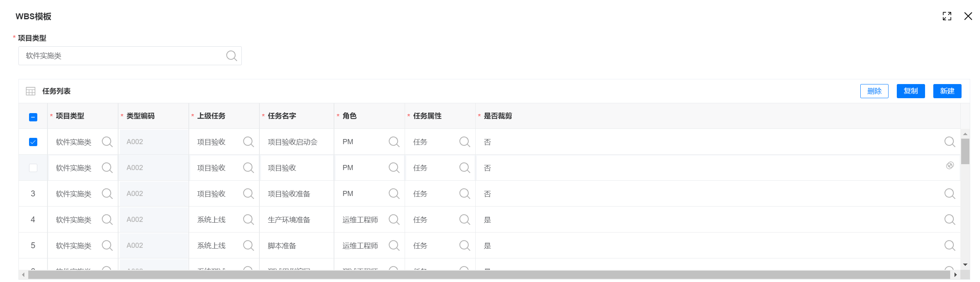This screenshot has height=282, width=980.
Task: Open 项目类型 lookup in 生产环境准备 row
Action: 107,220
